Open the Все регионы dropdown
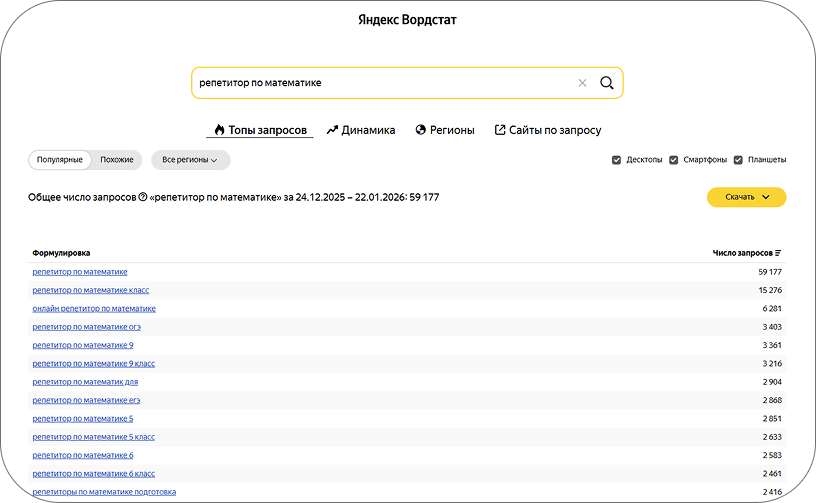This screenshot has height=503, width=816. pos(190,160)
